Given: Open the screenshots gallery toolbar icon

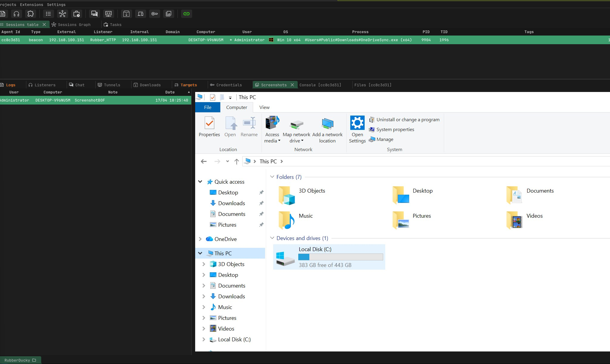Looking at the screenshot, I should coord(169,14).
